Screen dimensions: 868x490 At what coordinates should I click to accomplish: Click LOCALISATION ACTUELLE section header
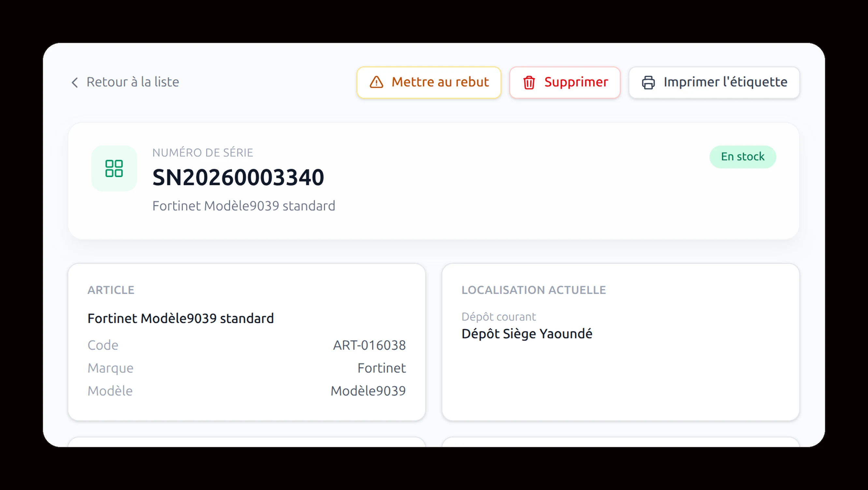[x=534, y=290]
